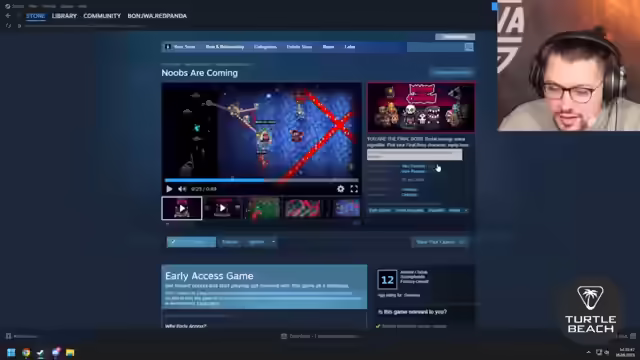This screenshot has width=640, height=360.
Task: Click the taskbar clock and date
Action: 625,352
